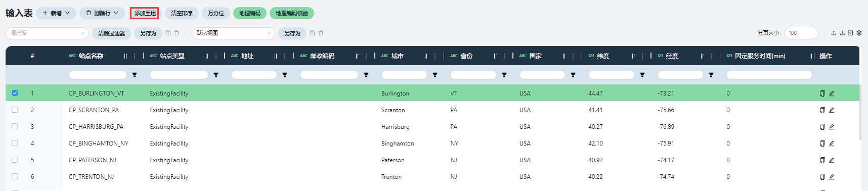Open the table settings gear icon

(859, 33)
